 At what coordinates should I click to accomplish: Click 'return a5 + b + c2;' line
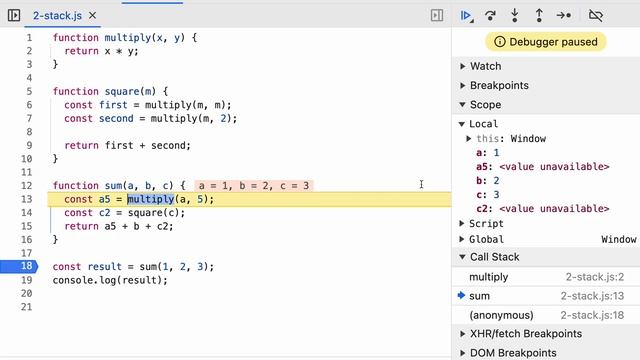[x=119, y=226]
